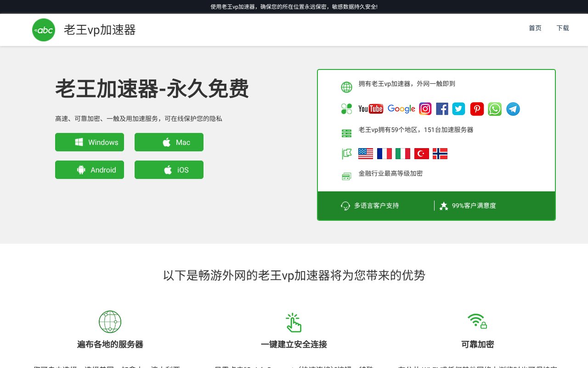Click the Android download button

[x=90, y=170]
